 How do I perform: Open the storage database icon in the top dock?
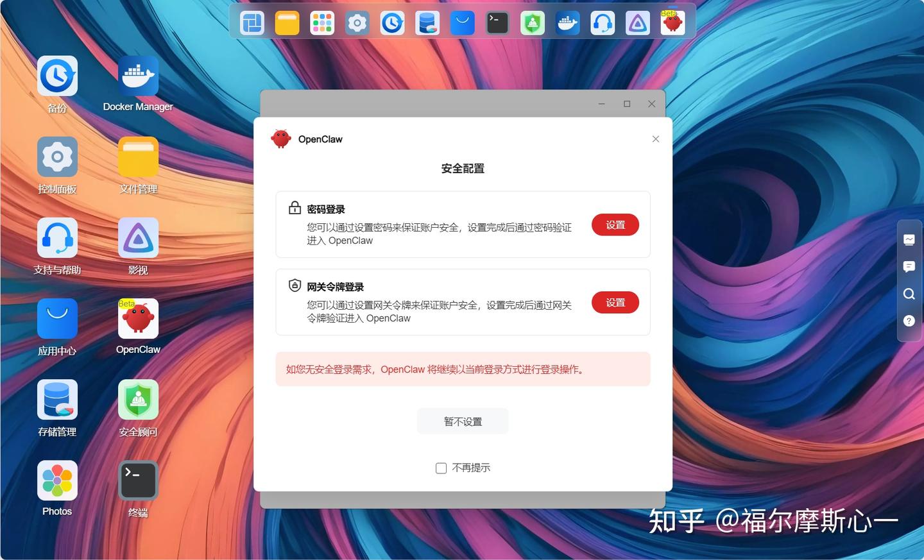coord(427,23)
